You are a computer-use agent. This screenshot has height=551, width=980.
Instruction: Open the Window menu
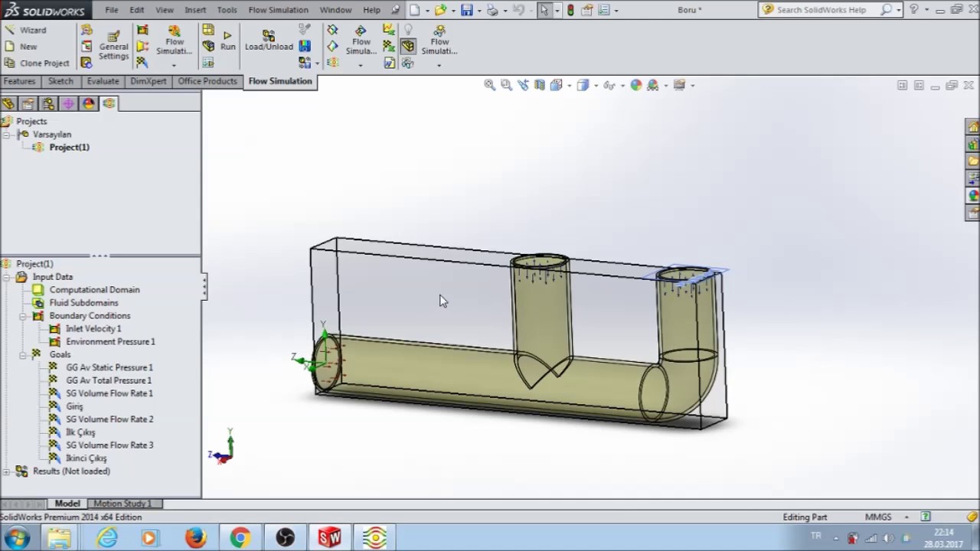pos(335,10)
